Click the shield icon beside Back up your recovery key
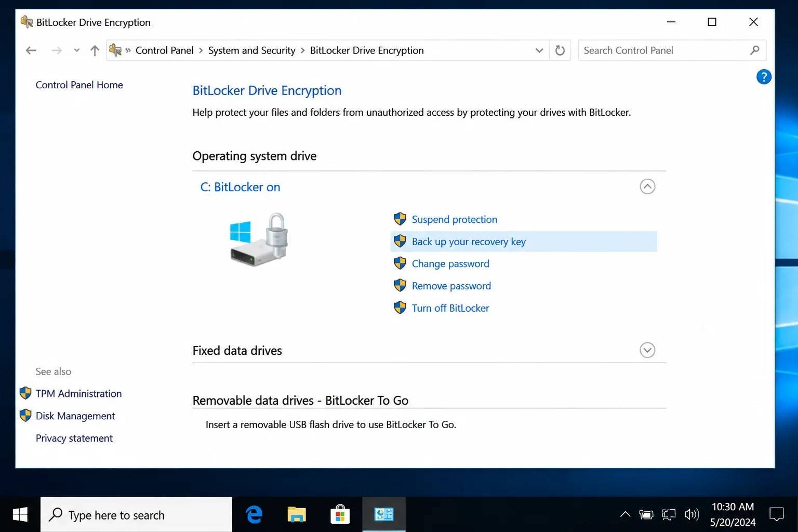The height and width of the screenshot is (532, 798). click(400, 241)
